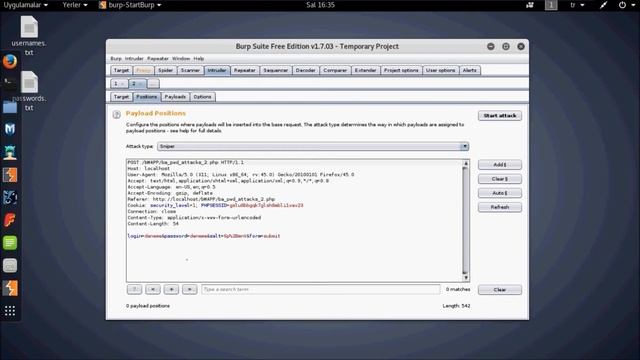Switch to the Proxy tab

[x=143, y=70]
